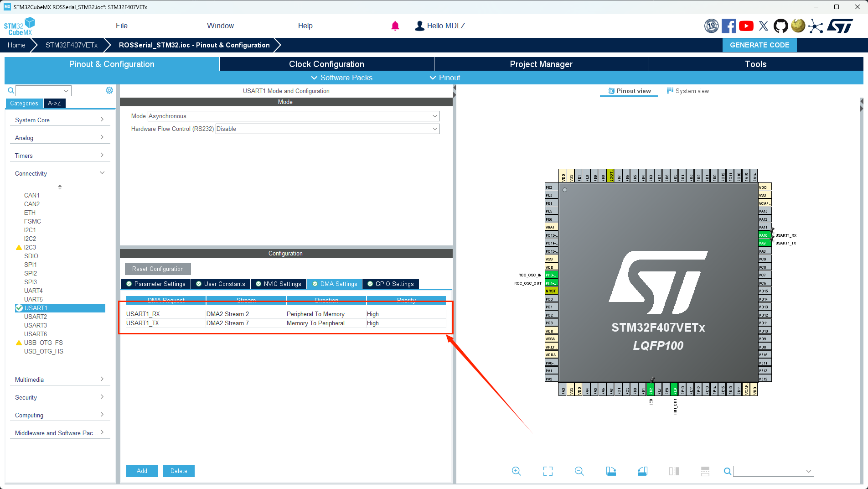Open the category search dropdown
Screen dimensions: 868x489
(x=44, y=90)
